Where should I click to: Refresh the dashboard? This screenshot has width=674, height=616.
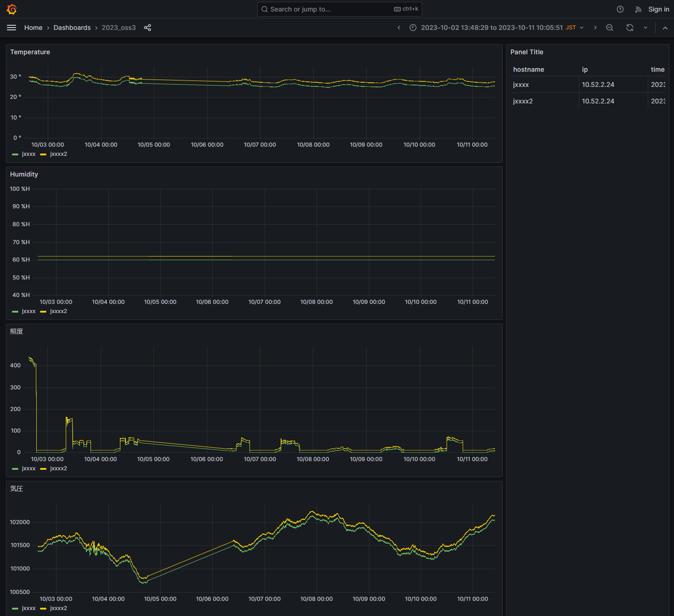630,28
